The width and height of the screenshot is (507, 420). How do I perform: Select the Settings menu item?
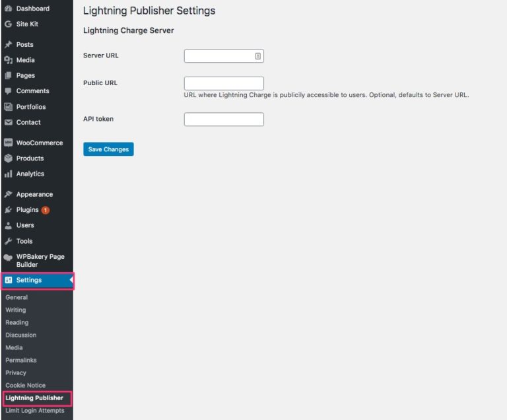coord(38,281)
